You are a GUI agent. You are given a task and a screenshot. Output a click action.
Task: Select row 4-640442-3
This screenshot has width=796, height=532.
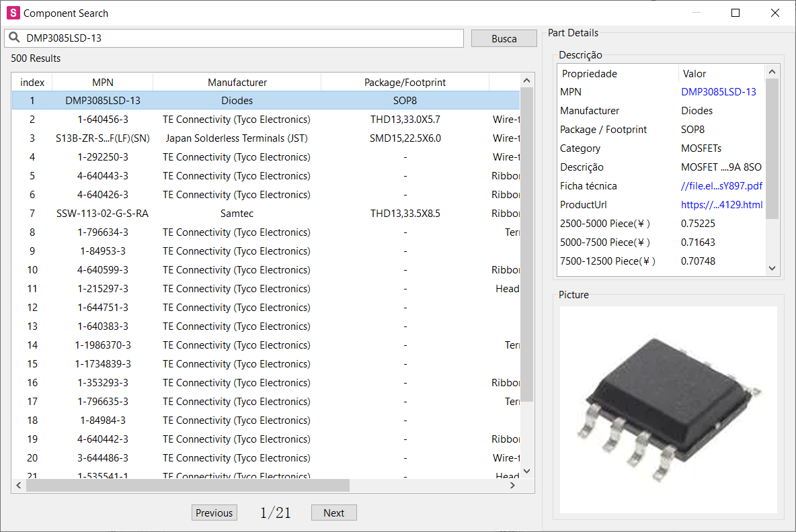266,439
